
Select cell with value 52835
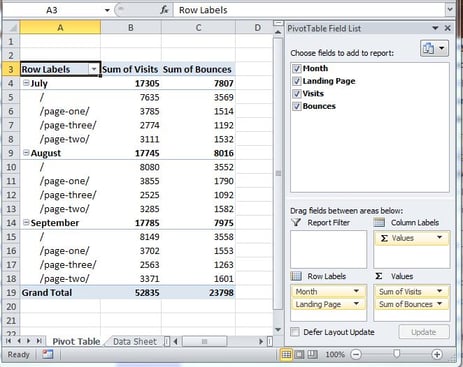pyautogui.click(x=131, y=292)
